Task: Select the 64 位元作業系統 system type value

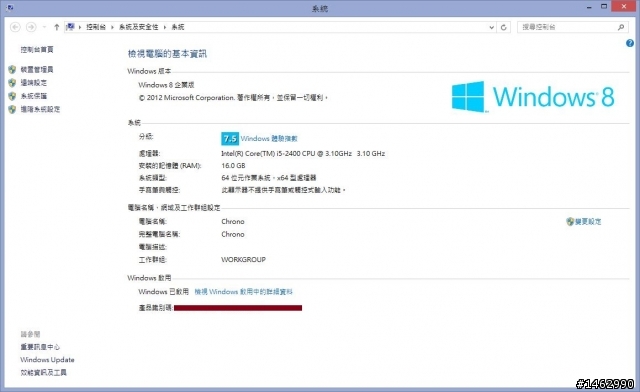Action: point(269,178)
